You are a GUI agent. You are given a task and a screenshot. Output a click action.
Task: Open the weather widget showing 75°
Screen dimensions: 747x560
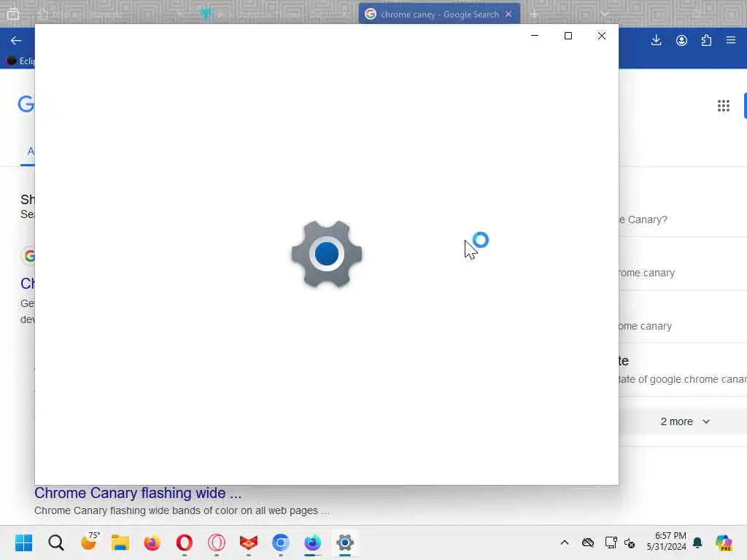[89, 542]
